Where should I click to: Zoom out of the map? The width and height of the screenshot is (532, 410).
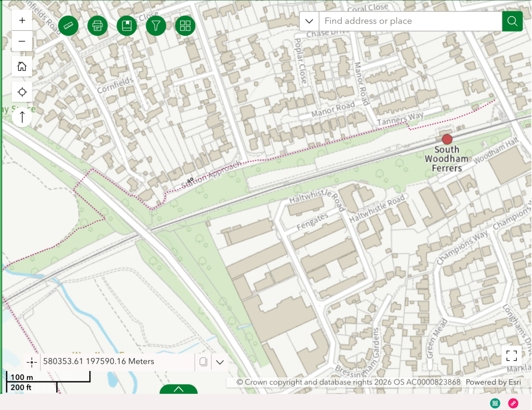[22, 41]
